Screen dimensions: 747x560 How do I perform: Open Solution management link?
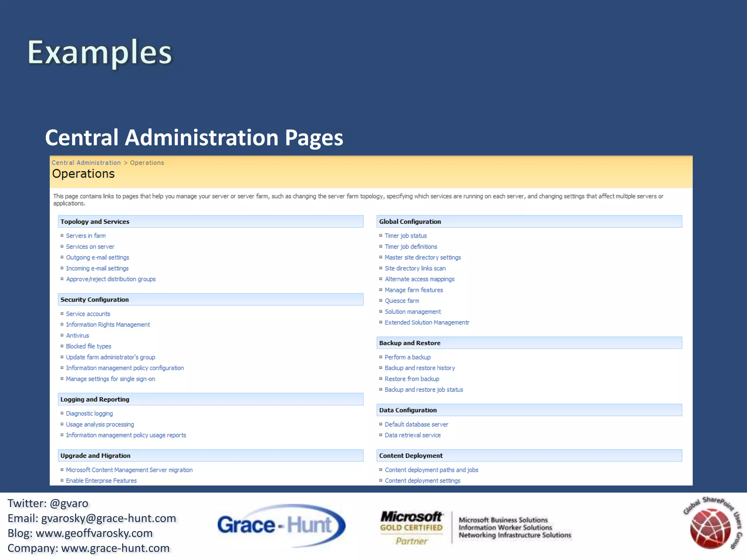click(x=413, y=312)
